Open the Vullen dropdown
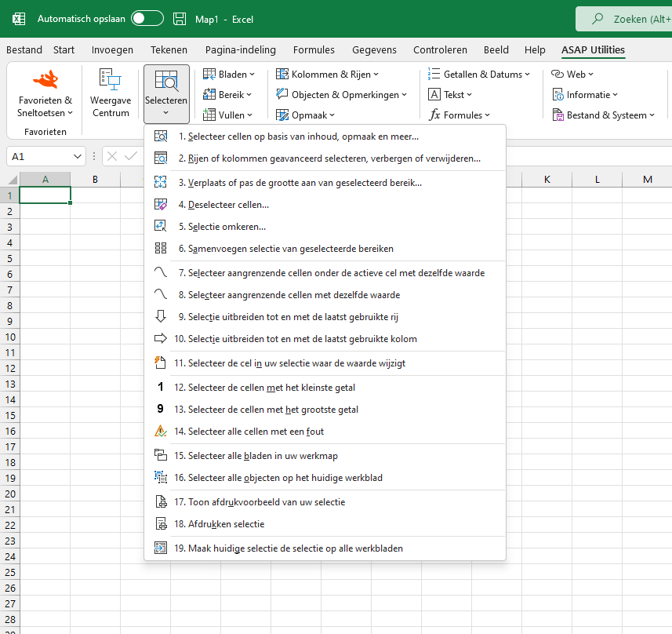Screen dimensions: 672x634 pyautogui.click(x=227, y=115)
